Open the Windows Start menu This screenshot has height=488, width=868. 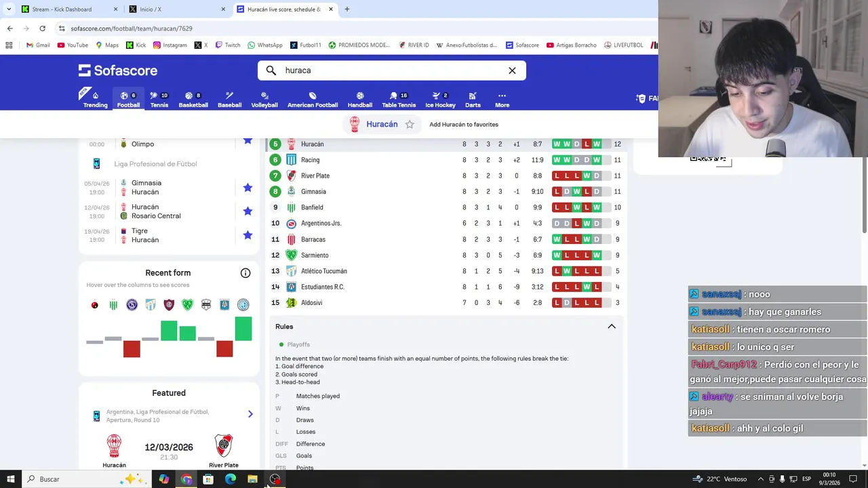[10, 479]
